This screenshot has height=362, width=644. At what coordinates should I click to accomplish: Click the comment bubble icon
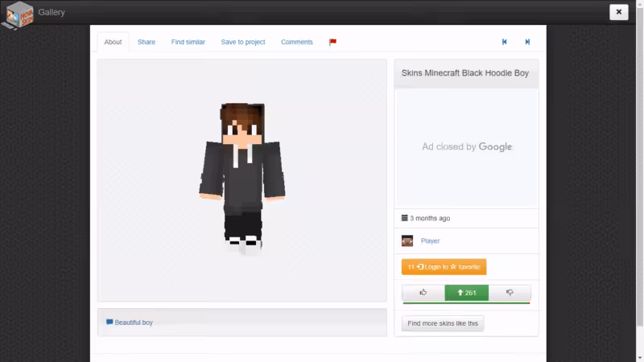[x=109, y=323]
